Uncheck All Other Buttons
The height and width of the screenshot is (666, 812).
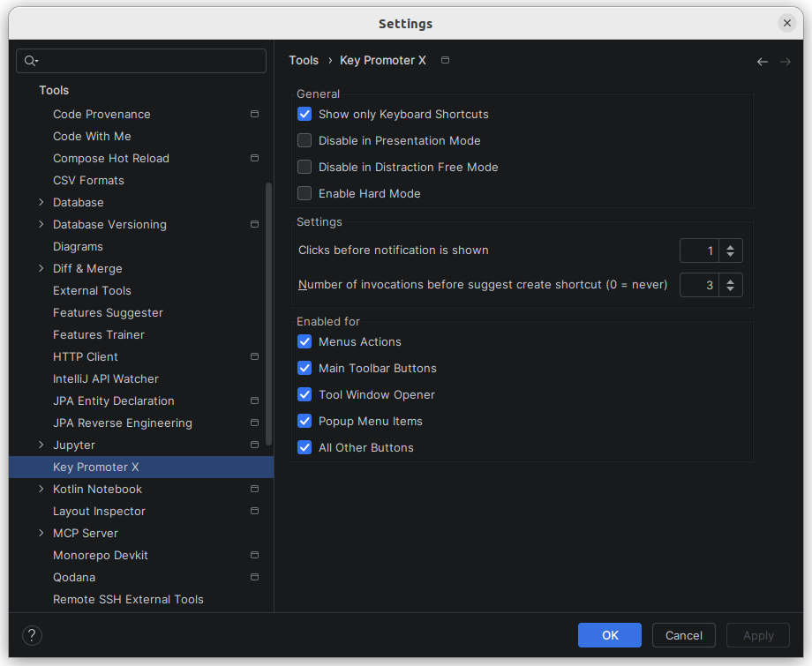pos(304,447)
